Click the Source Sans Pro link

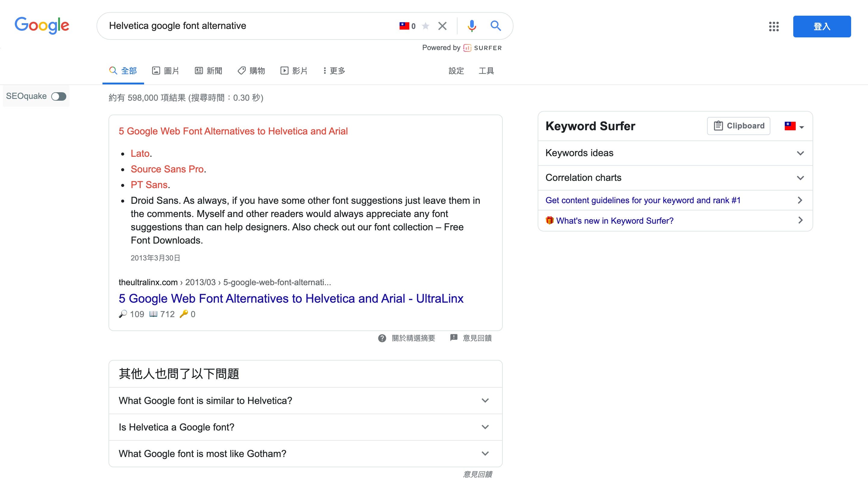(167, 169)
